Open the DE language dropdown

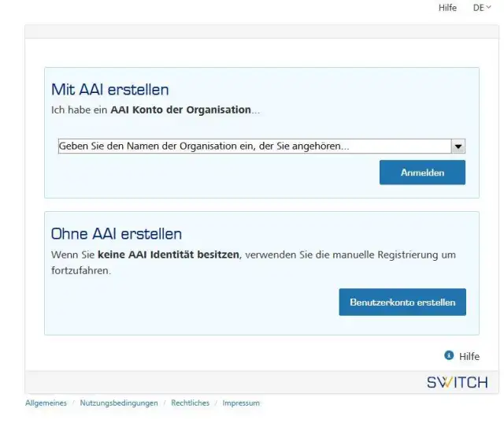tap(482, 7)
